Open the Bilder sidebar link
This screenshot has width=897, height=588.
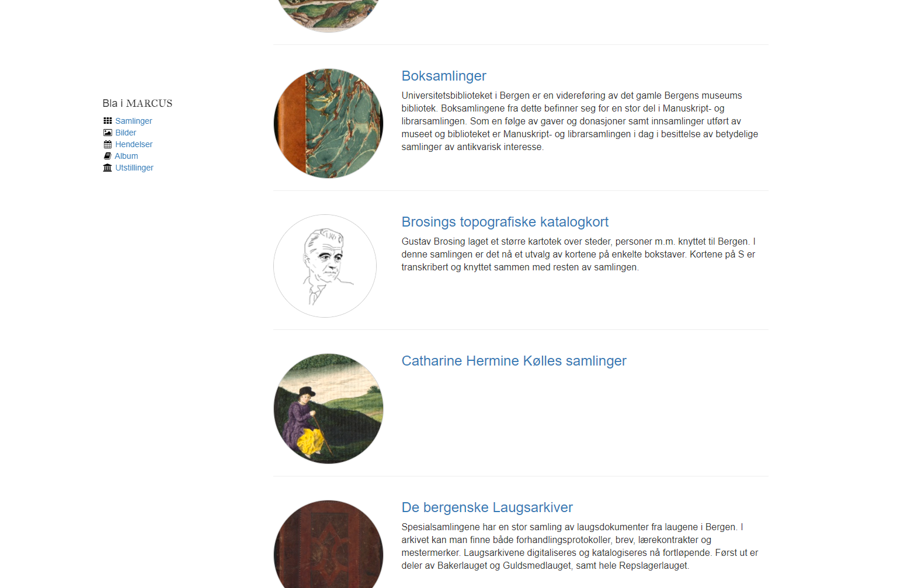(126, 133)
